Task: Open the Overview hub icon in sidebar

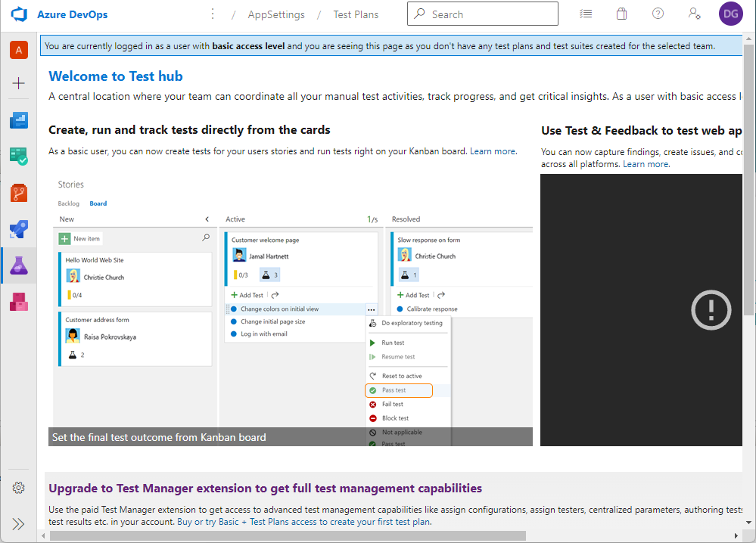Action: [x=19, y=120]
